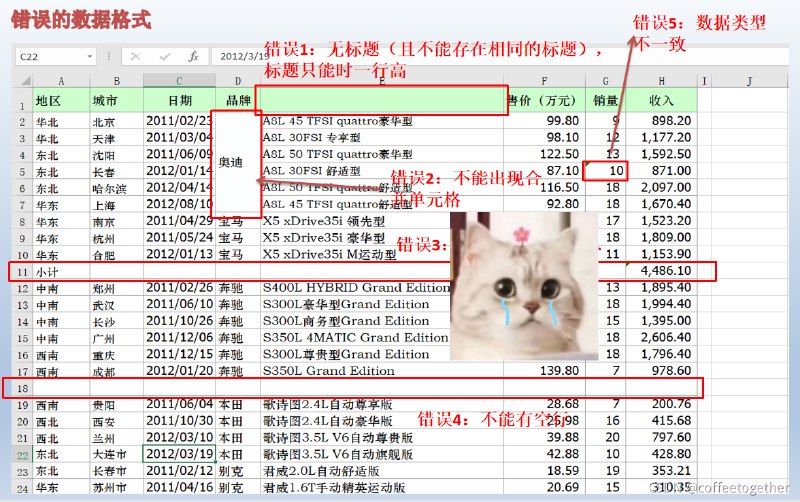
Task: Click the income value 898.20
Action: point(661,121)
